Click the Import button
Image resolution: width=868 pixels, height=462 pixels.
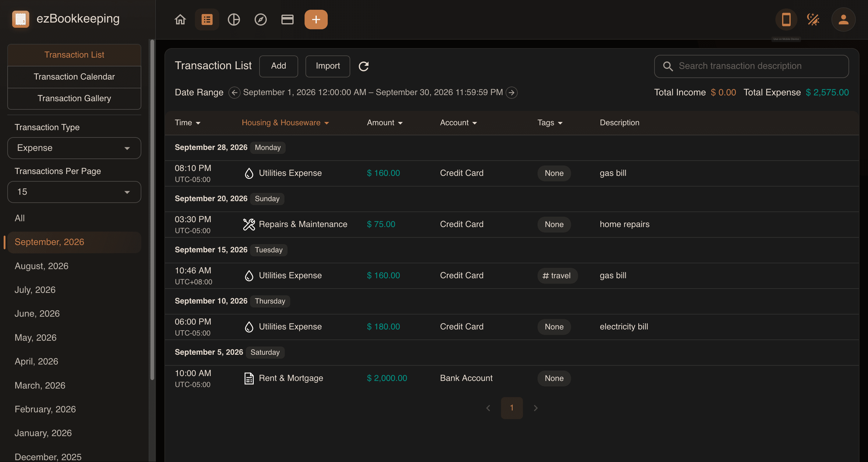(327, 66)
